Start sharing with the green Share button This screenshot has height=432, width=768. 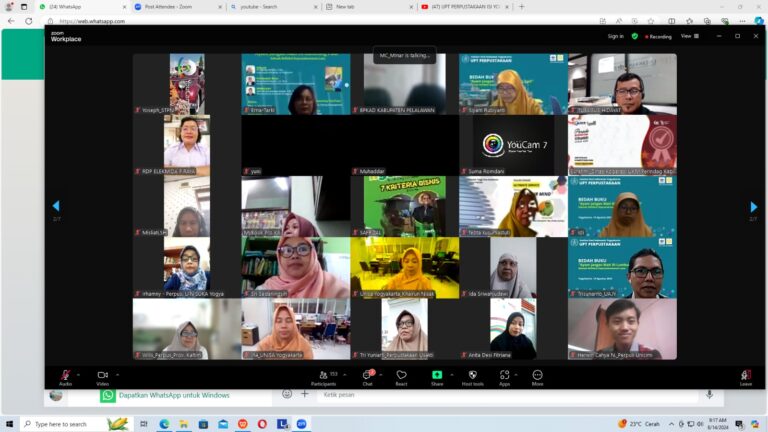pos(437,375)
